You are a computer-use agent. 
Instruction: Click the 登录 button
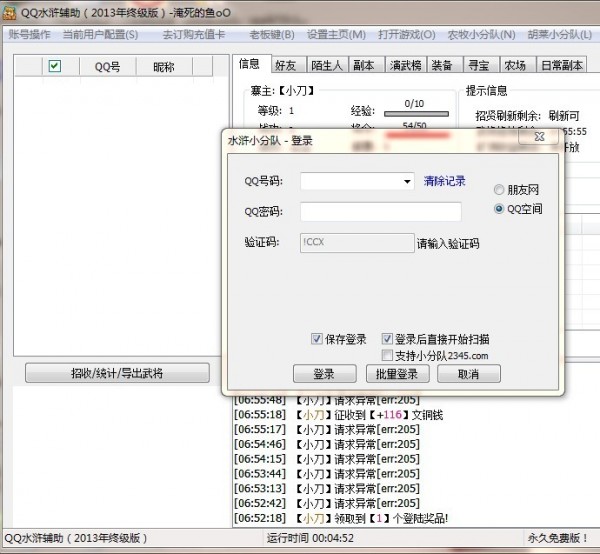click(324, 373)
